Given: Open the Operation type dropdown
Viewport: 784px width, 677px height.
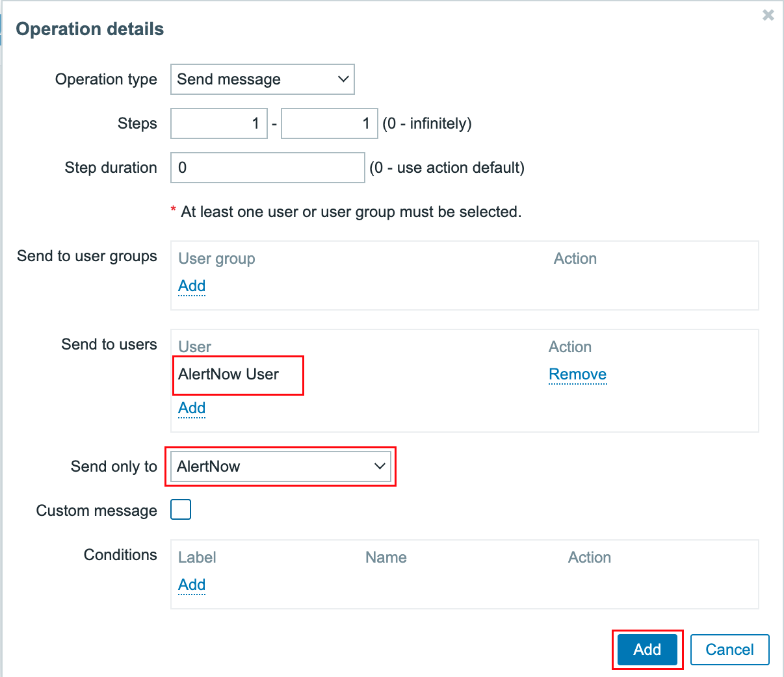Looking at the screenshot, I should (262, 79).
